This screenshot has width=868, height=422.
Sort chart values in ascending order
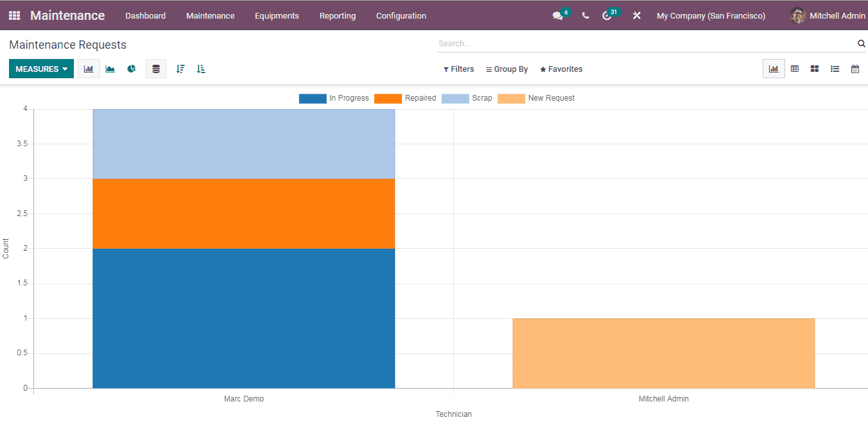point(200,69)
